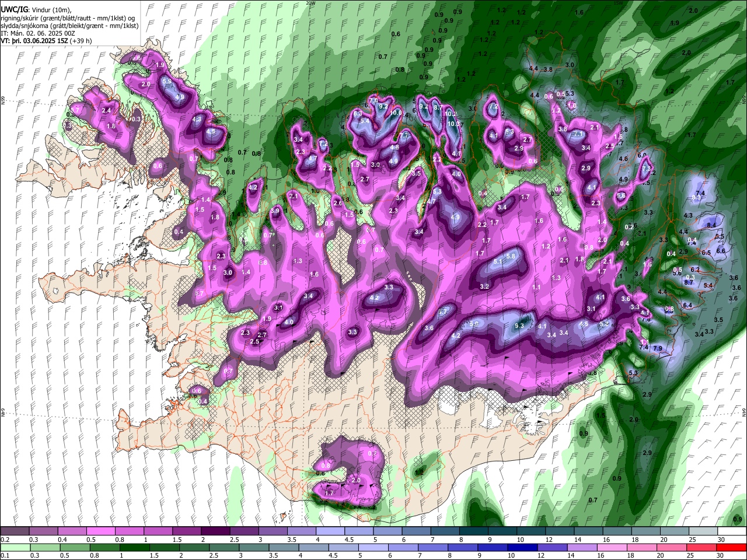
Task: Click the 6.2 rain value on the map
Action: click(694, 269)
